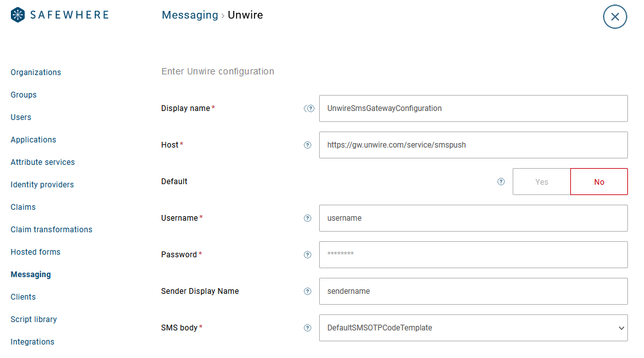Open Applications in the sidebar
The height and width of the screenshot is (358, 644).
click(x=33, y=140)
